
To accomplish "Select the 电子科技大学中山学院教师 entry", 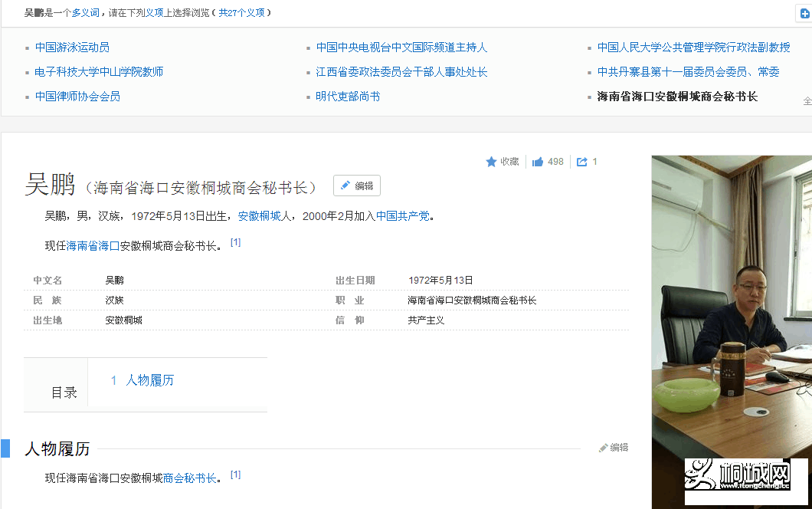I will click(99, 72).
